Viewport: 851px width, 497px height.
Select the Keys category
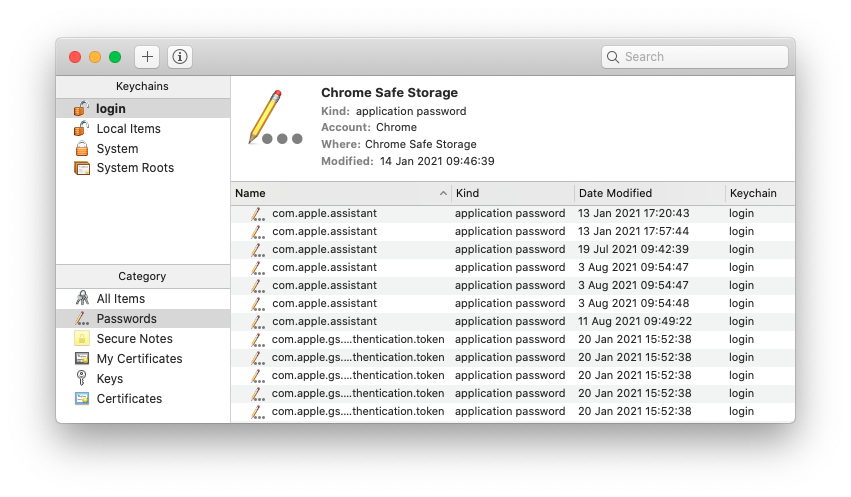[109, 378]
